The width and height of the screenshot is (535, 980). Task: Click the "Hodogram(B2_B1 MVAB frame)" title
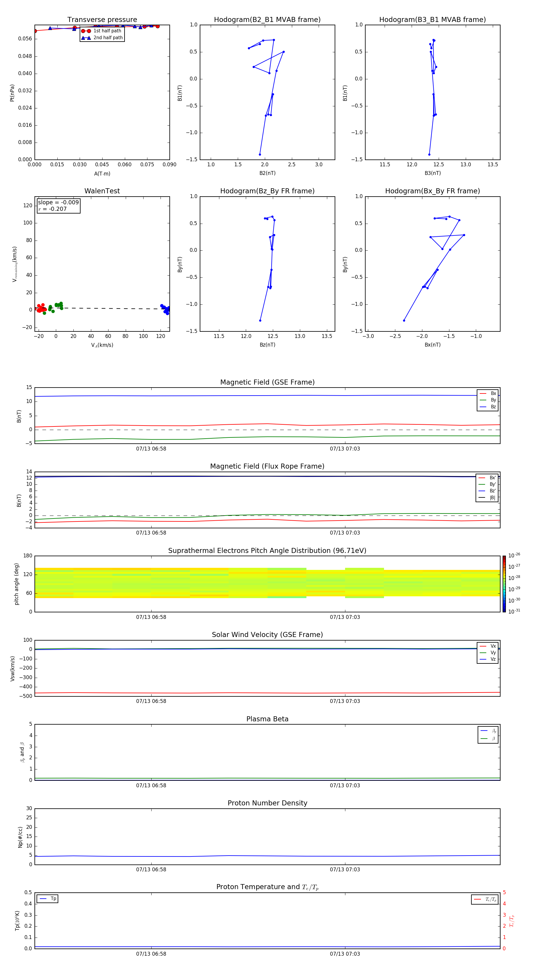tap(267, 20)
